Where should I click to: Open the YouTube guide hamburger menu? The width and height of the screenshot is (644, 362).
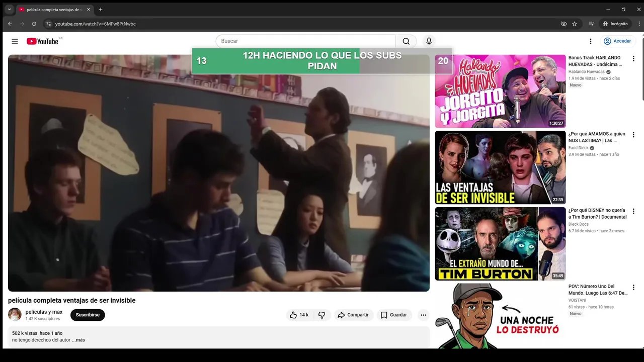(15, 41)
